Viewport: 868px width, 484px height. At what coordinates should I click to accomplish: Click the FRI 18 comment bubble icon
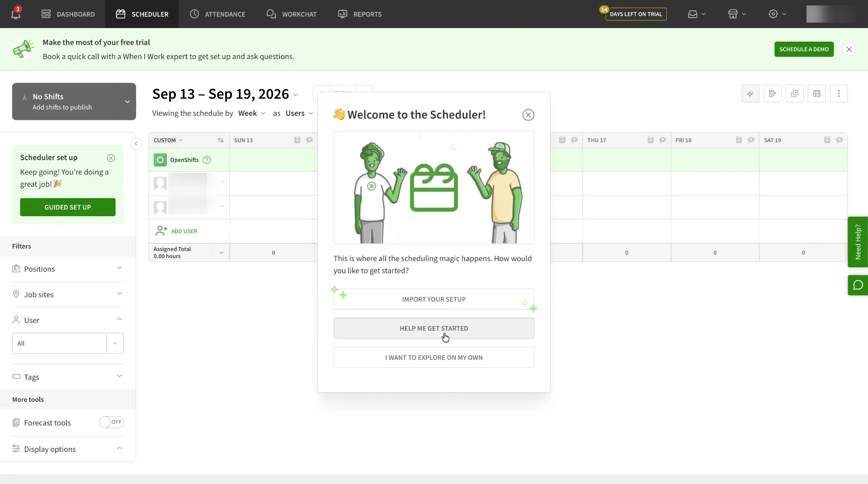click(x=751, y=140)
